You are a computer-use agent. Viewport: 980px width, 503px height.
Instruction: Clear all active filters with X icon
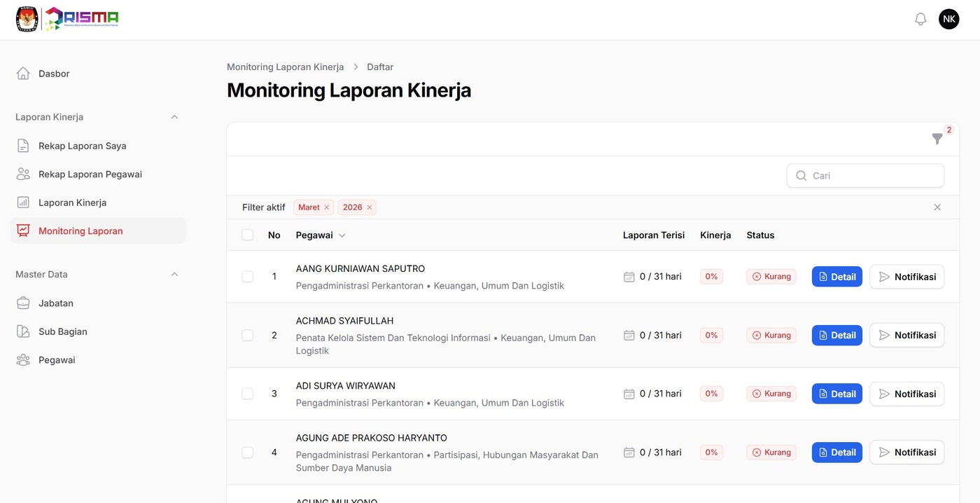coord(937,207)
